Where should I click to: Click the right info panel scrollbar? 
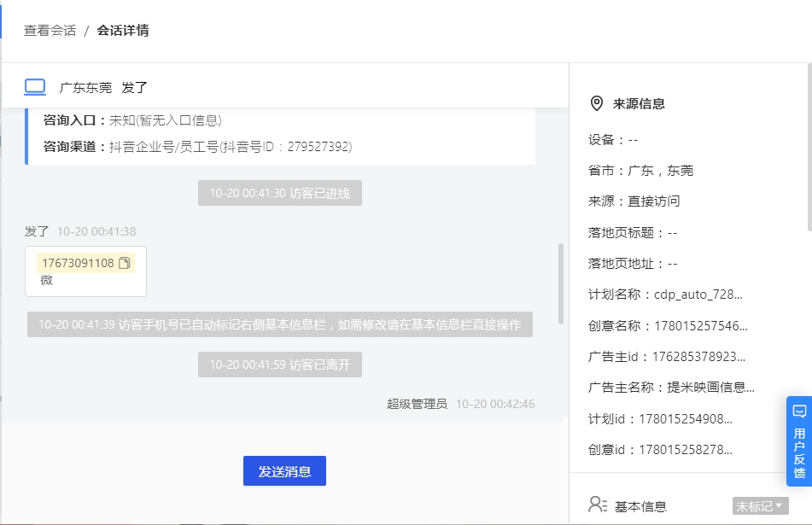click(x=809, y=147)
